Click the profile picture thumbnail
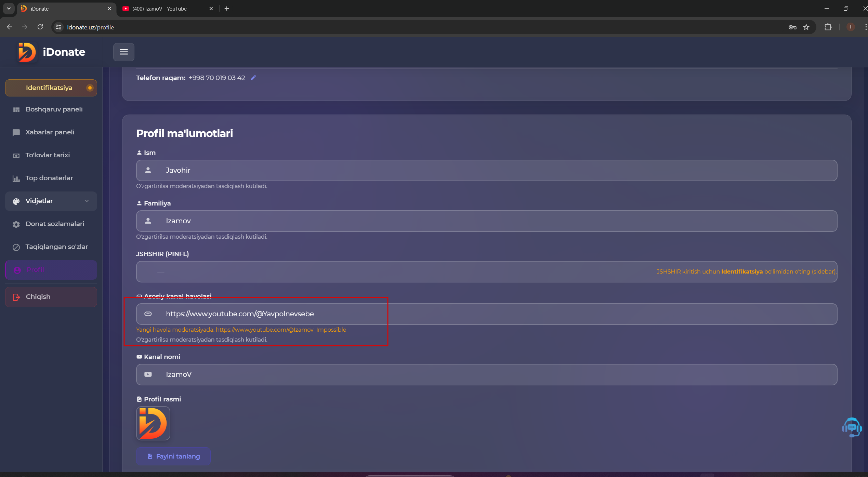Screen dimensions: 868x477 (153, 423)
